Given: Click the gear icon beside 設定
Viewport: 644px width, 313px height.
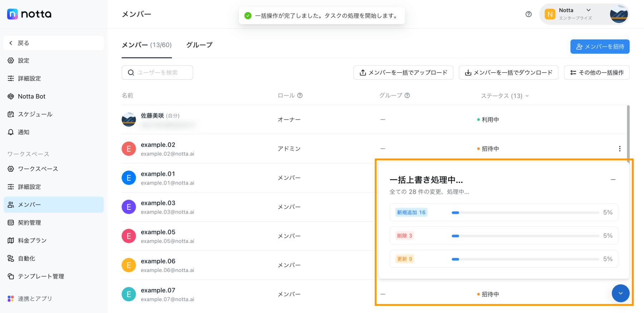Looking at the screenshot, I should [11, 61].
